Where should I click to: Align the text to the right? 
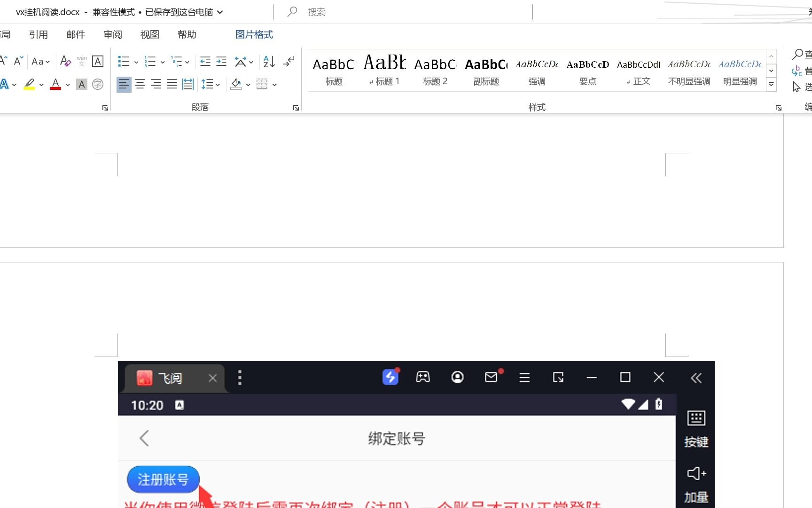156,84
